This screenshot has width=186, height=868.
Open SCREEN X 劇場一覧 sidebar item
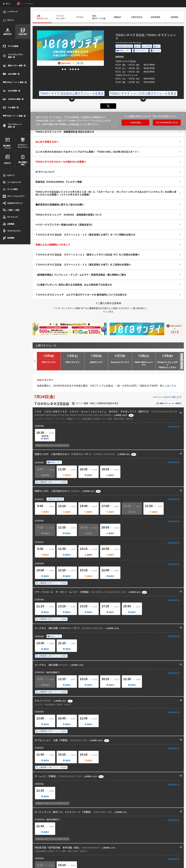point(15,99)
